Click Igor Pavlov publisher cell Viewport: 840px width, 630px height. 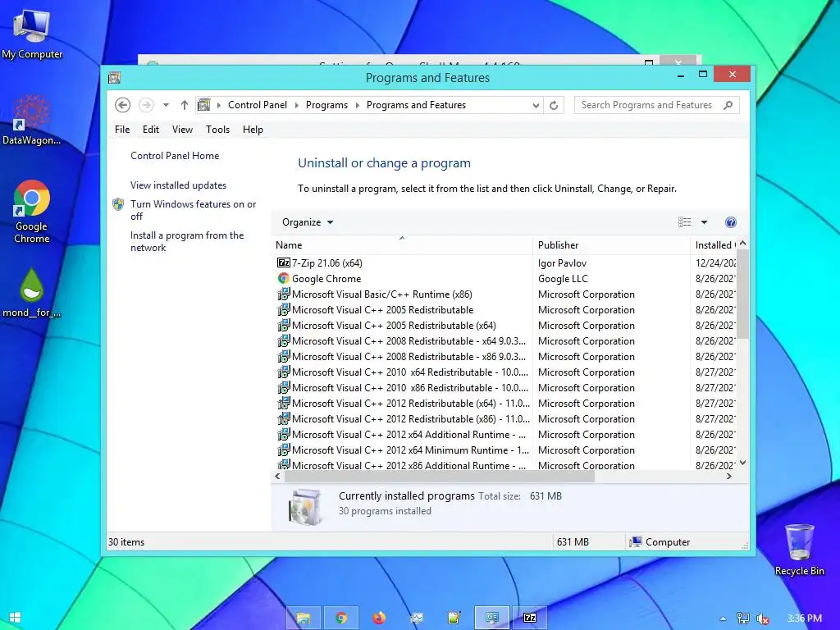click(562, 263)
